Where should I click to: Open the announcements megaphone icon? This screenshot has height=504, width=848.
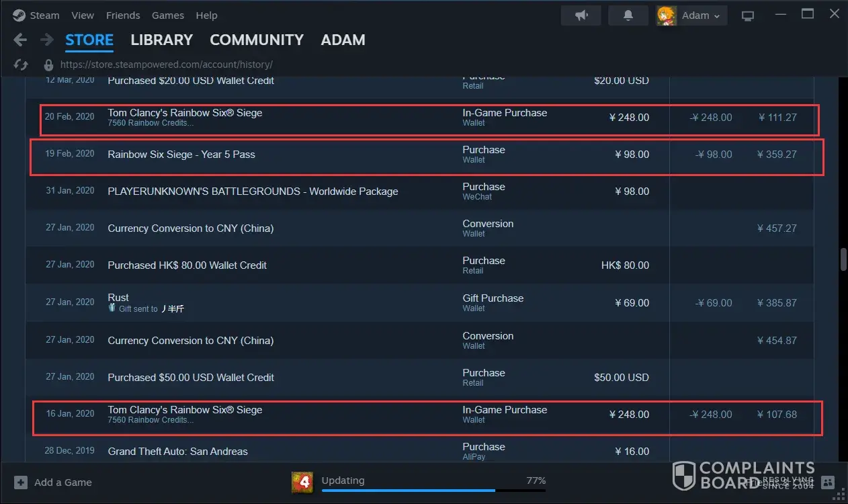pyautogui.click(x=581, y=15)
